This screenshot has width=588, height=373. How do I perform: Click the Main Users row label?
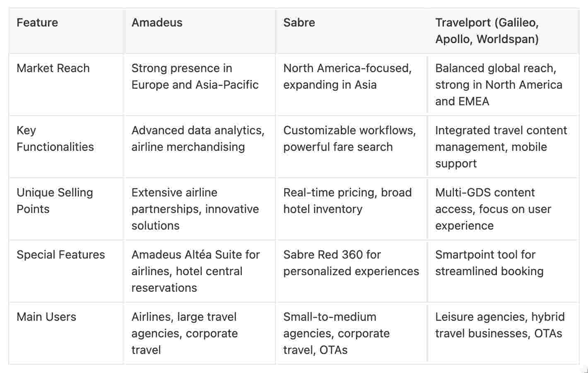tap(46, 317)
